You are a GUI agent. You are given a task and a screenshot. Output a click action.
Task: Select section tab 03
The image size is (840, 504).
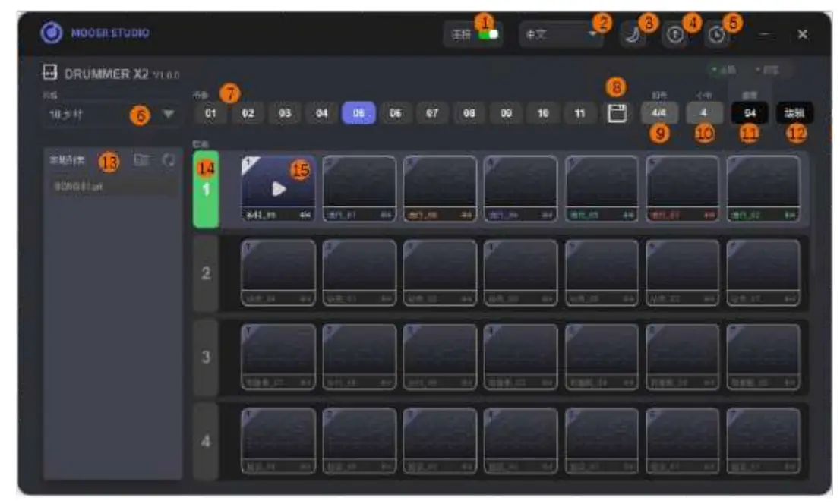pyautogui.click(x=287, y=112)
